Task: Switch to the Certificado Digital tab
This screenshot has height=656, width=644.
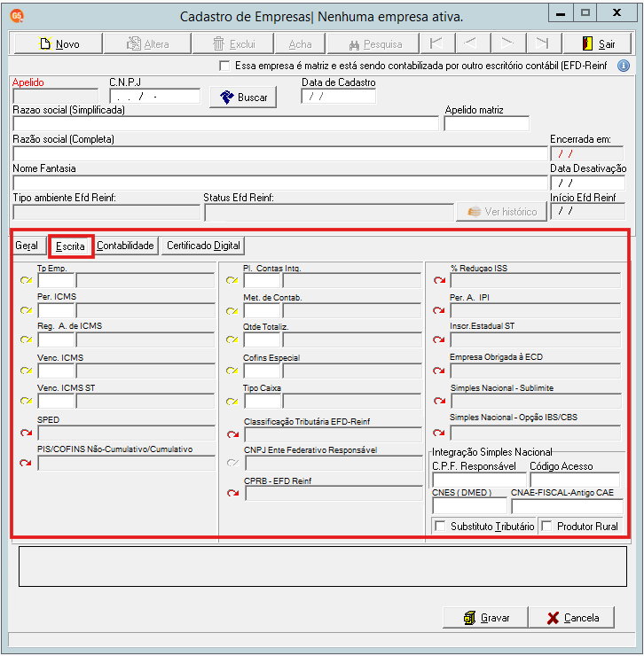Action: [x=203, y=246]
